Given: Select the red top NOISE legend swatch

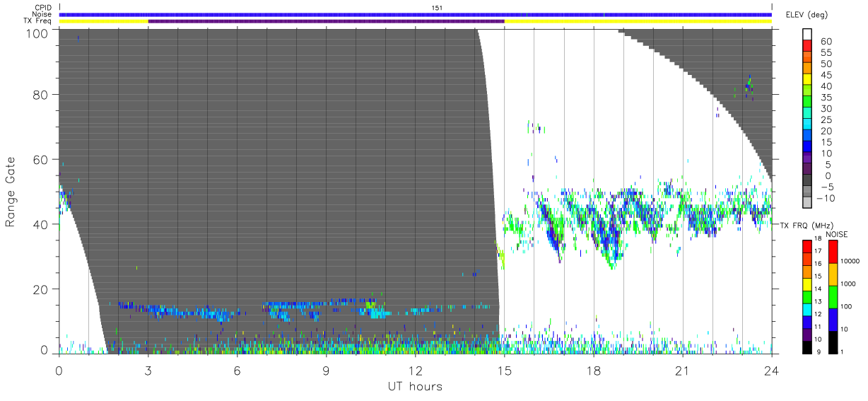Looking at the screenshot, I should 833,252.
